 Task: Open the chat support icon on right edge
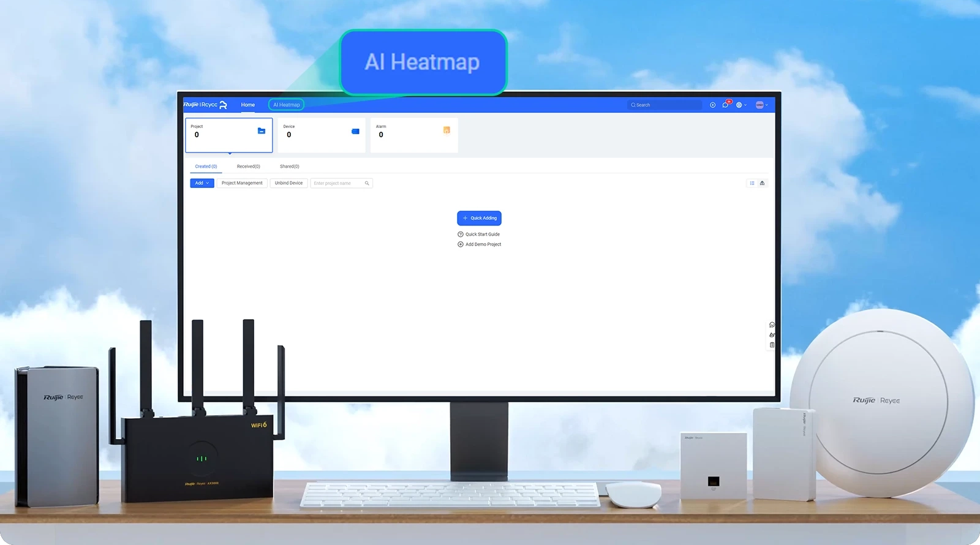click(x=772, y=325)
